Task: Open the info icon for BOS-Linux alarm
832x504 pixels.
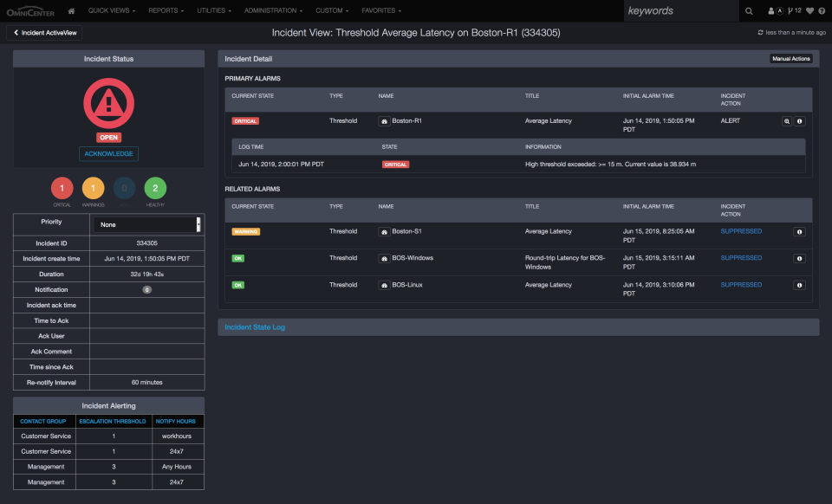Action: (x=800, y=285)
